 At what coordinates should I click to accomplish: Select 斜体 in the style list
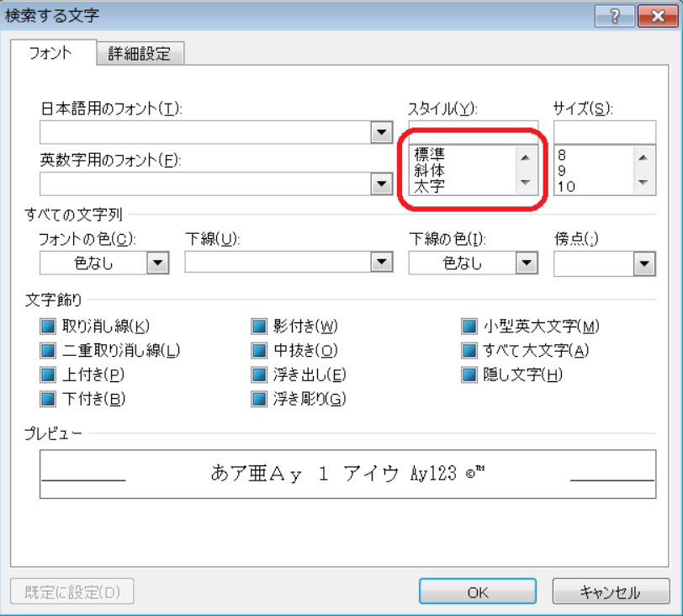pos(430,170)
